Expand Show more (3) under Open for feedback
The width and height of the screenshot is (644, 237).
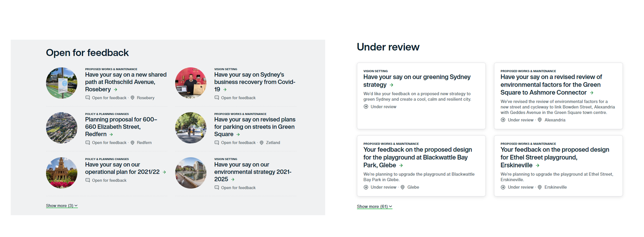62,206
